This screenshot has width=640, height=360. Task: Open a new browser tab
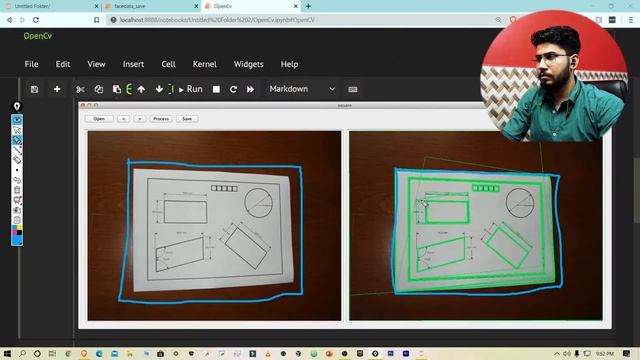point(308,6)
